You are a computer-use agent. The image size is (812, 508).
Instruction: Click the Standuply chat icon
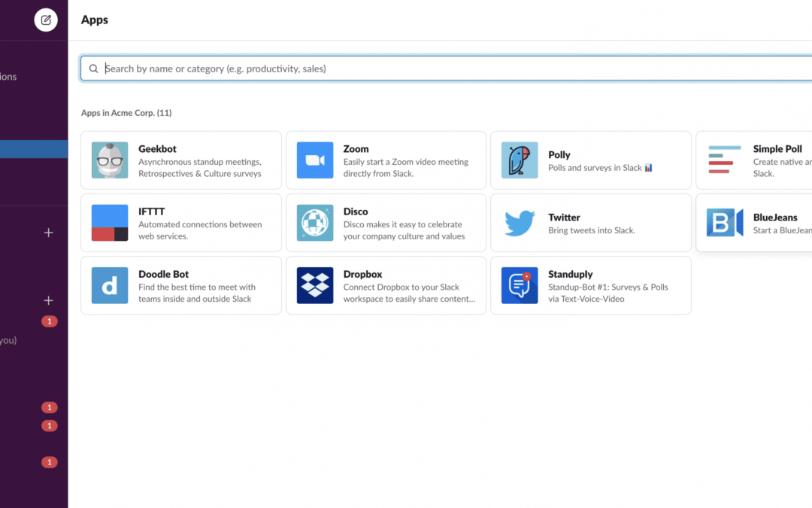click(x=520, y=286)
